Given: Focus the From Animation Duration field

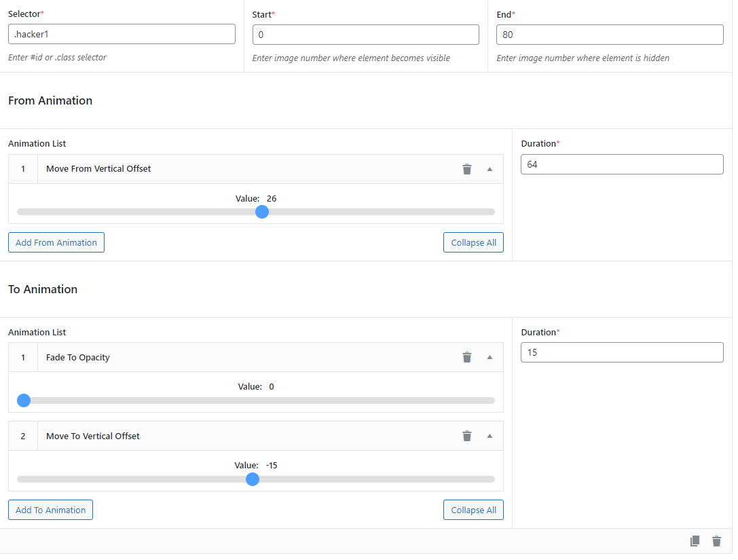Looking at the screenshot, I should pos(622,165).
